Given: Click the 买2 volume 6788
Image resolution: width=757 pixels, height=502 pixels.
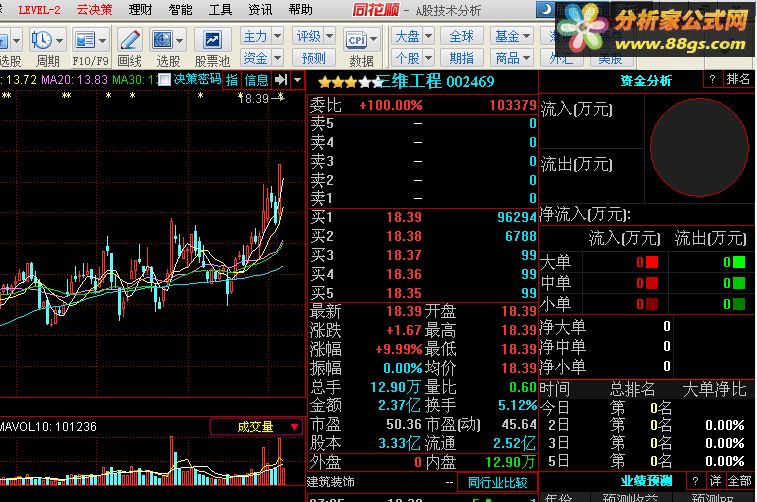Looking at the screenshot, I should 520,236.
